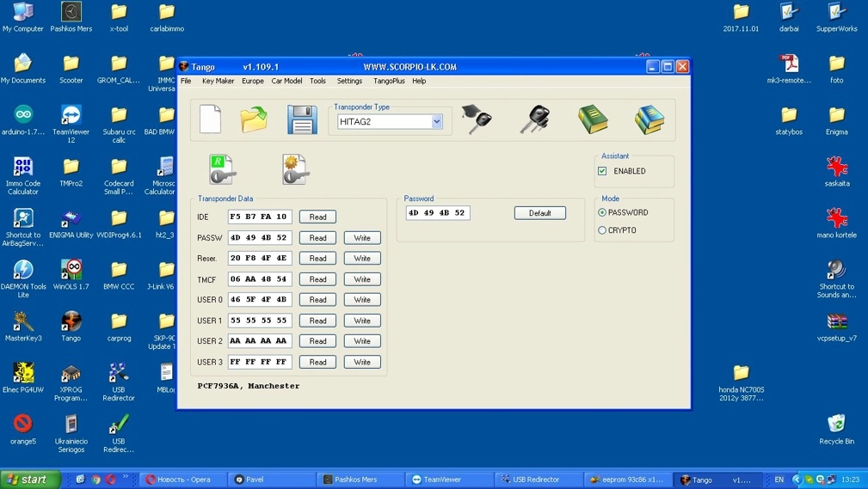Launch Tango desktop shortcut
Screen dimensions: 868x489
71,327
